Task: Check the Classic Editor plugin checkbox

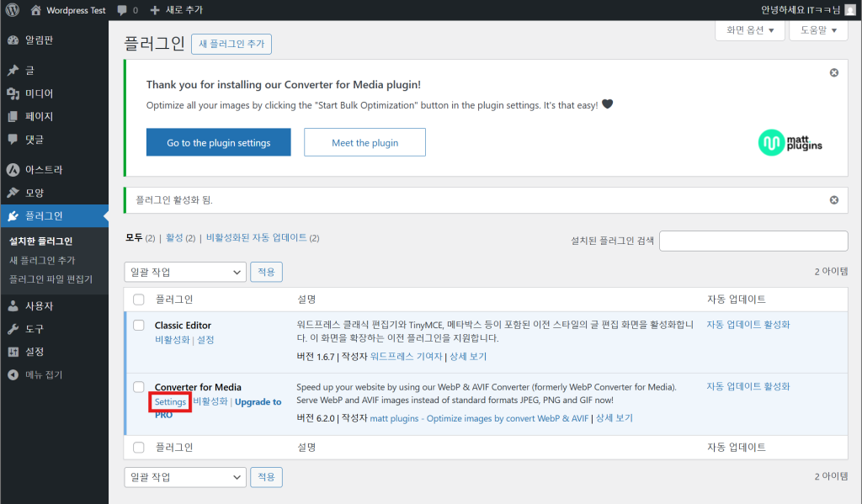Action: [x=139, y=326]
